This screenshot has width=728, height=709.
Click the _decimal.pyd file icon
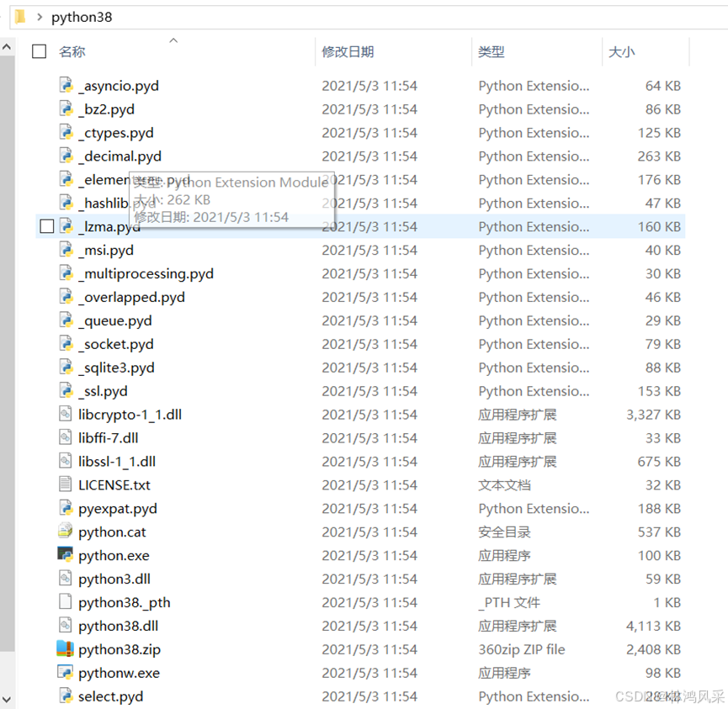click(66, 156)
